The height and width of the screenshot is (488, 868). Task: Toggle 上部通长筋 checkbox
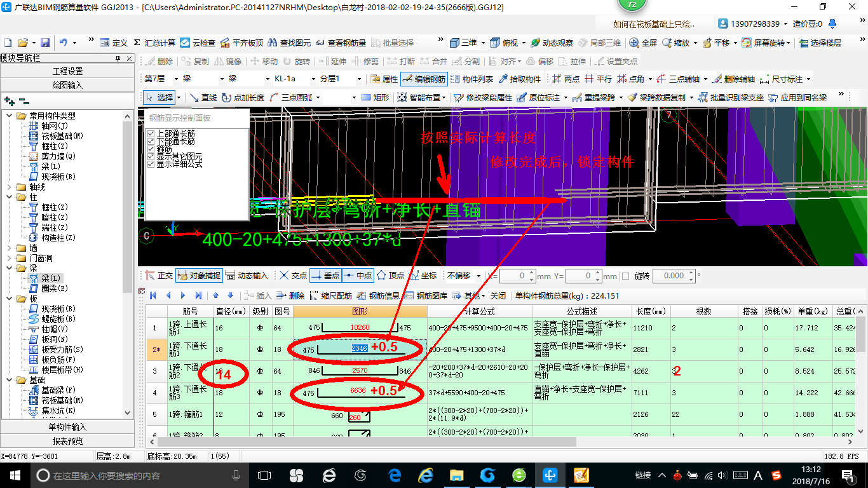tap(151, 133)
